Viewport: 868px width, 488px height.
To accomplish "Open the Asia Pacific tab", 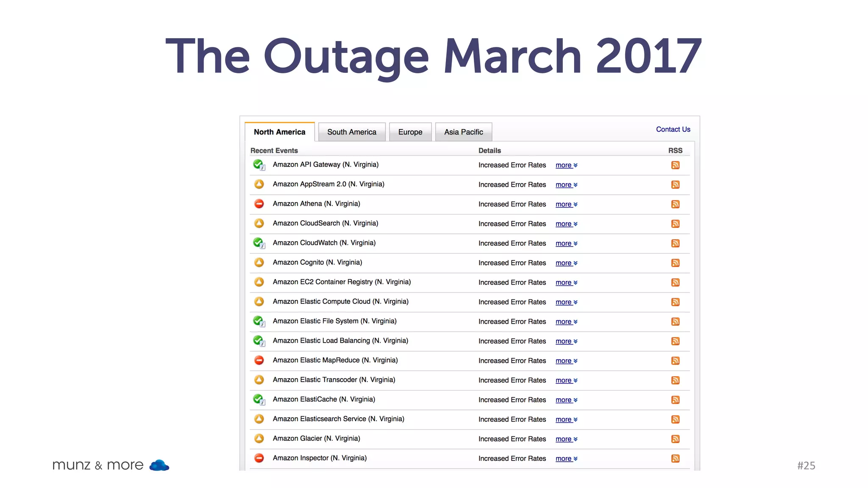I will coord(463,132).
